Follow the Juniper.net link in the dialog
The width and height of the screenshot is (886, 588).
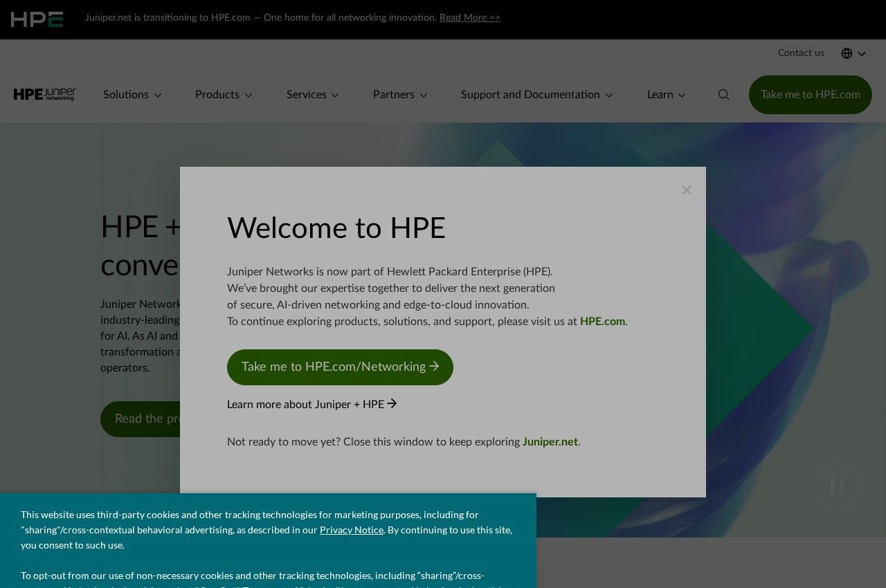click(550, 442)
